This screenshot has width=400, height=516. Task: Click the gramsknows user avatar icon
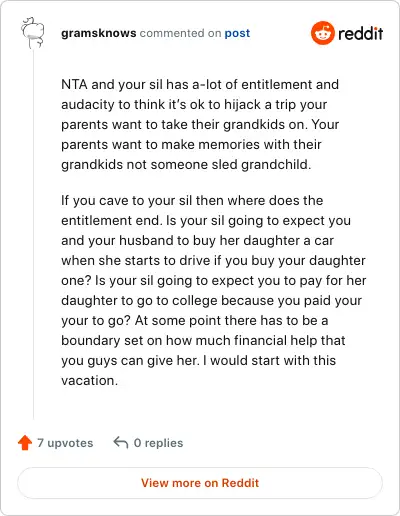(x=33, y=33)
